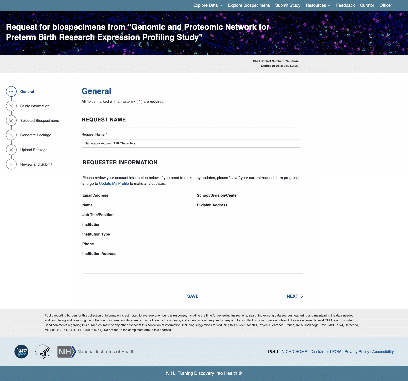This screenshot has height=381, width=408.
Task: Click the REQUESTER INFORMATION section heading
Action: (x=120, y=162)
